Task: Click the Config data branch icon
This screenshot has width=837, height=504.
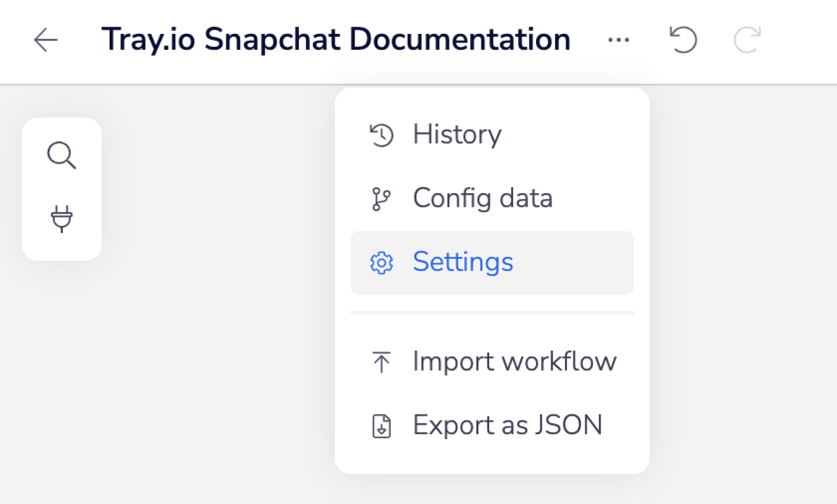Action: 381,199
